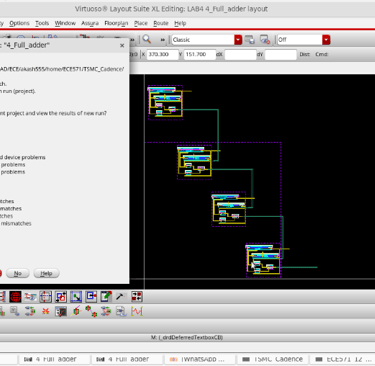
Task: Open the Off dropdown in the toolbar
Action: click(x=304, y=40)
